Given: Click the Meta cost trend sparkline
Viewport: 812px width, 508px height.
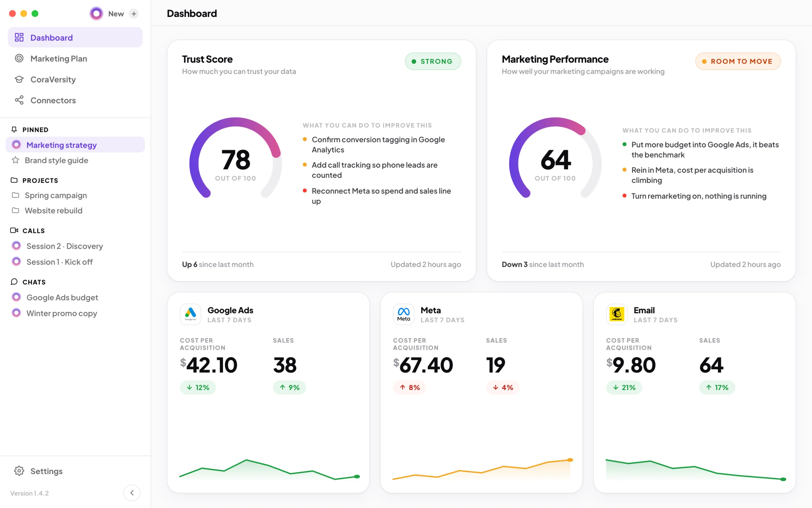Looking at the screenshot, I should pyautogui.click(x=482, y=469).
